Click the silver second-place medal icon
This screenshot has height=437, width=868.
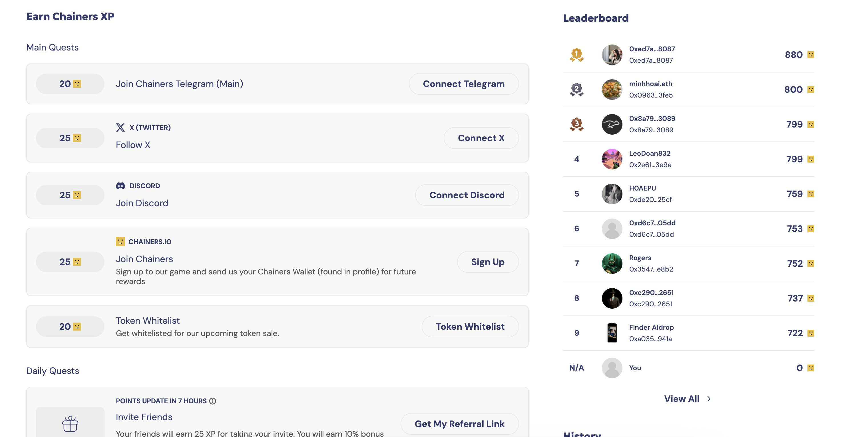point(576,90)
